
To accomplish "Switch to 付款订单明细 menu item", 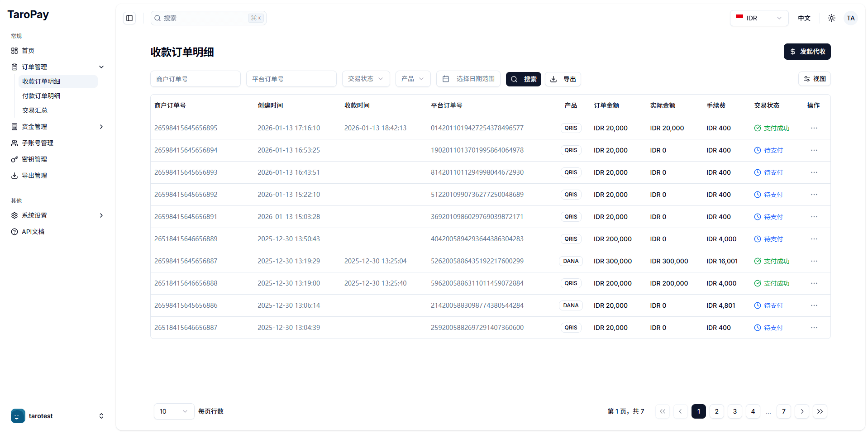I will (x=41, y=96).
